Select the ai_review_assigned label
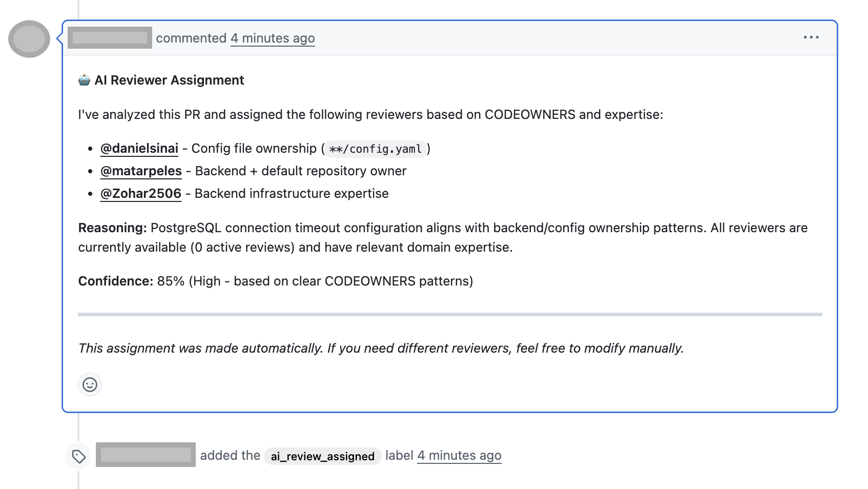Image resolution: width=868 pixels, height=489 pixels. click(x=322, y=456)
